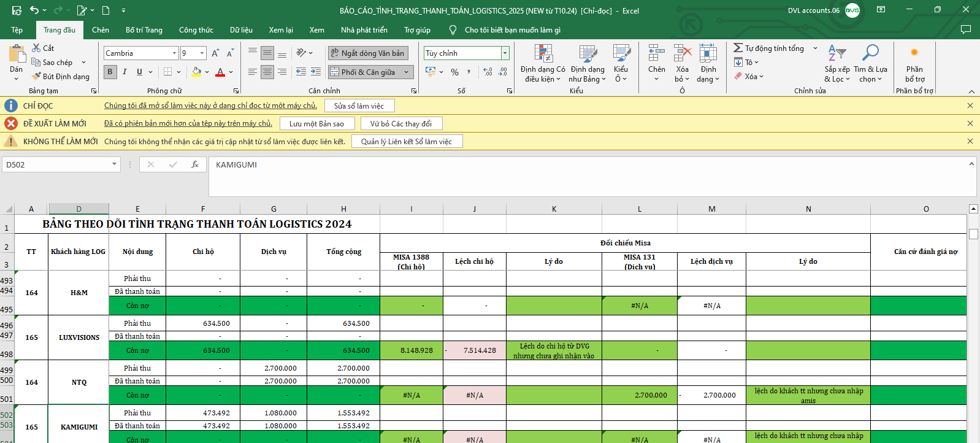This screenshot has width=980, height=443.
Task: Switch to the Chèn tab
Action: coord(101,29)
